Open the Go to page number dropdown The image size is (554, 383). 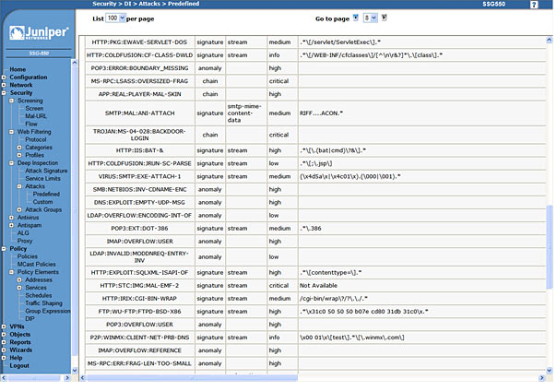[x=370, y=18]
